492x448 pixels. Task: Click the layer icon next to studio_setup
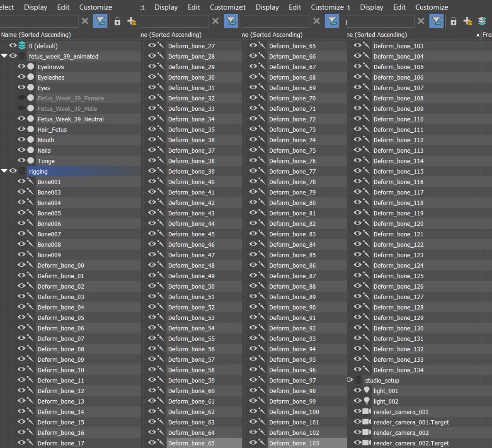pos(358,380)
